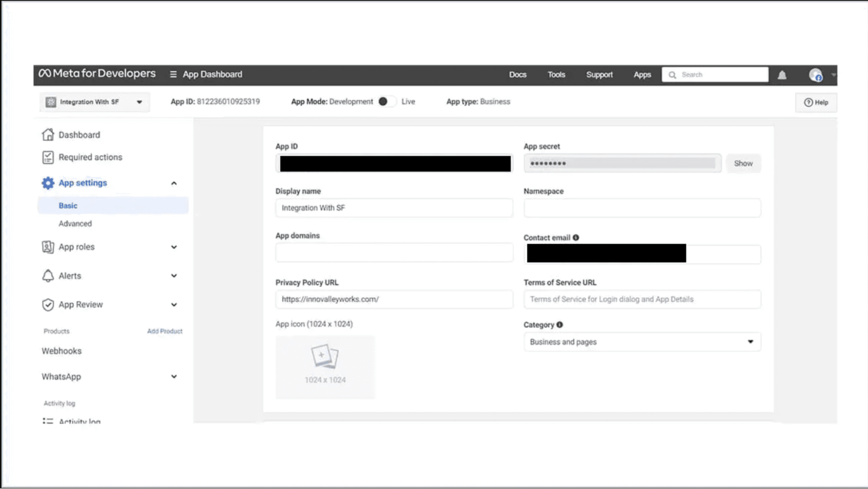Open Required actions checklist icon
The height and width of the screenshot is (489, 868).
[x=48, y=157]
